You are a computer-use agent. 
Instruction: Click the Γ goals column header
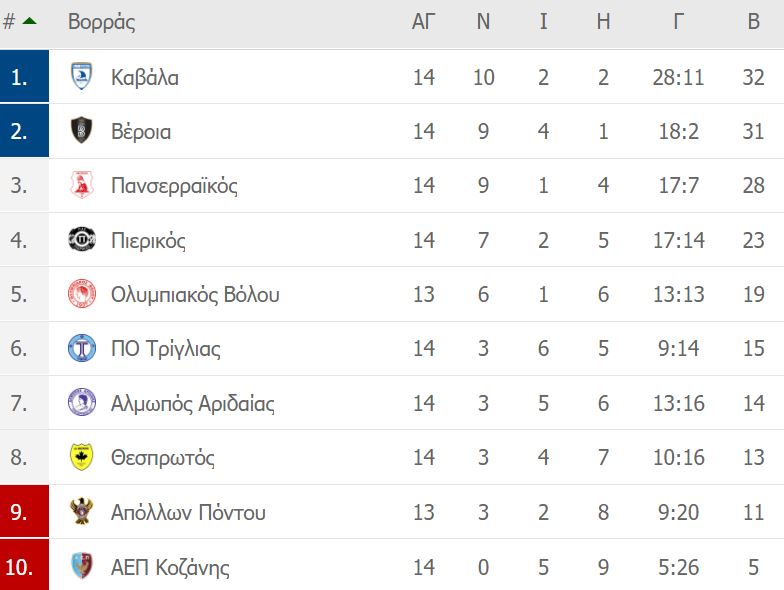click(678, 22)
